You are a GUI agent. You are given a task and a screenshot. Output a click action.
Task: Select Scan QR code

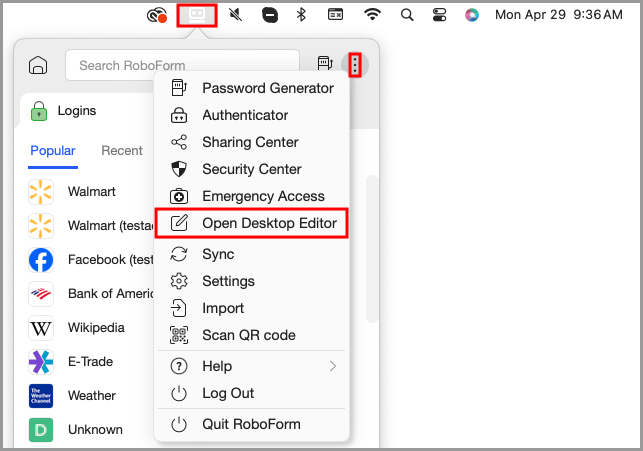(x=251, y=335)
